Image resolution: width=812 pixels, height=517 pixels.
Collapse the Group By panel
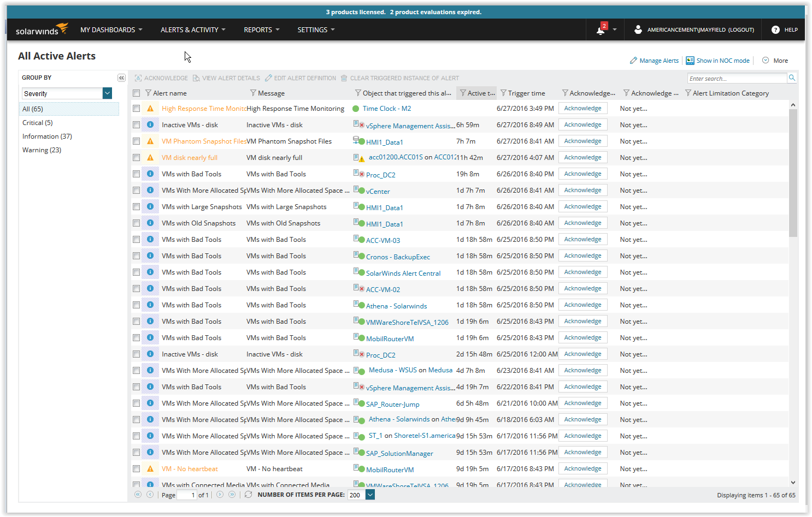[121, 78]
